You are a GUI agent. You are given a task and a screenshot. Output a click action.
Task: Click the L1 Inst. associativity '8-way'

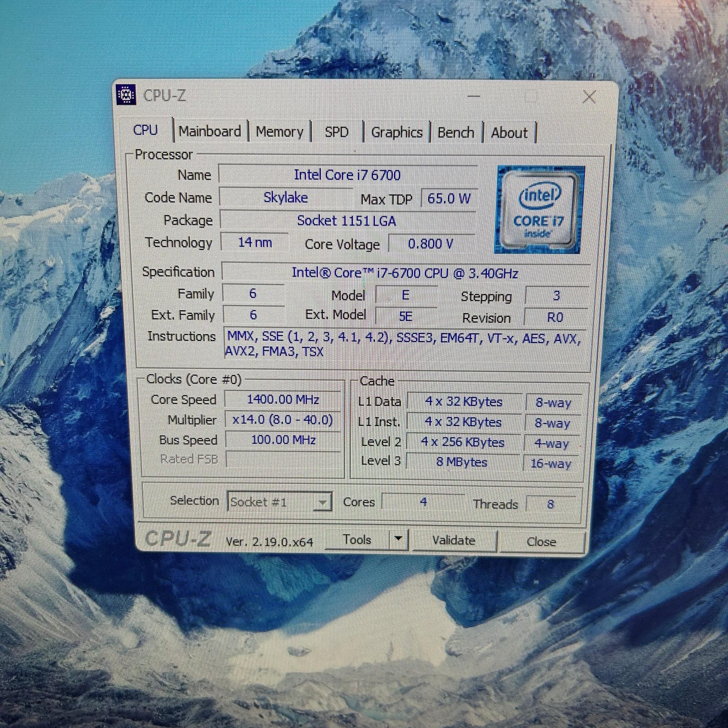click(x=552, y=423)
